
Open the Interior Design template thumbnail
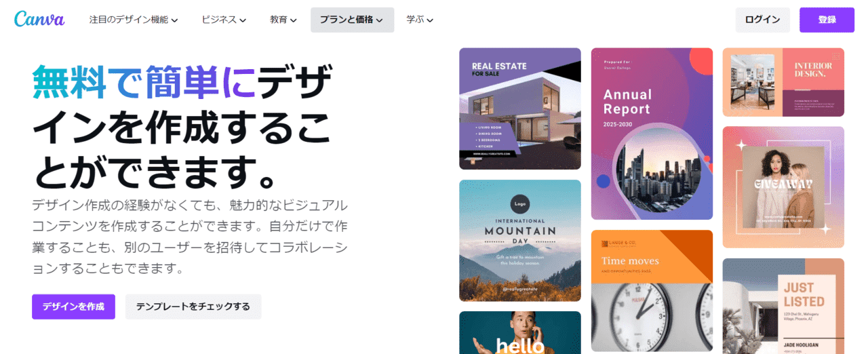(x=783, y=82)
